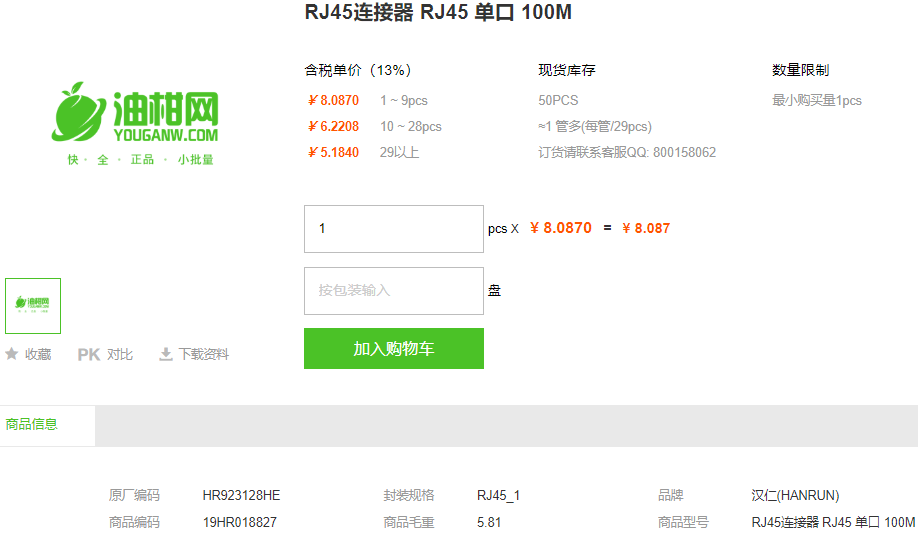Click the total ￥8.087 amount

click(x=646, y=228)
